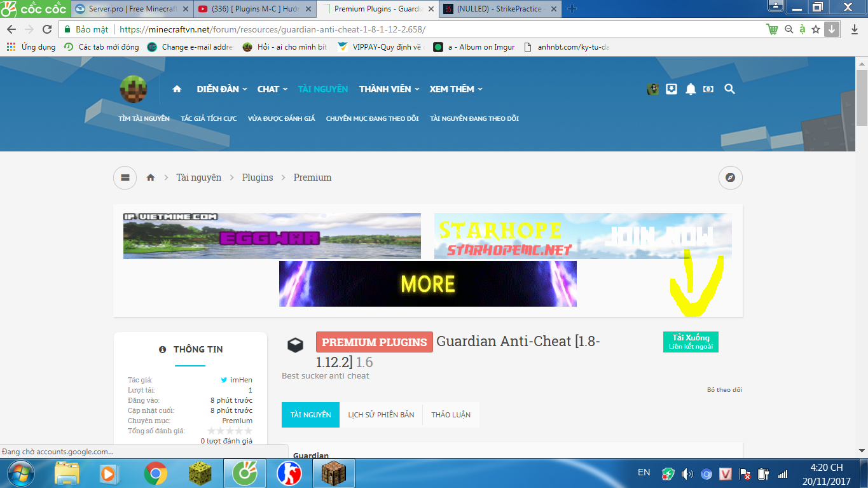This screenshot has height=488, width=868.
Task: Open the inbox icon in the header
Action: [672, 89]
